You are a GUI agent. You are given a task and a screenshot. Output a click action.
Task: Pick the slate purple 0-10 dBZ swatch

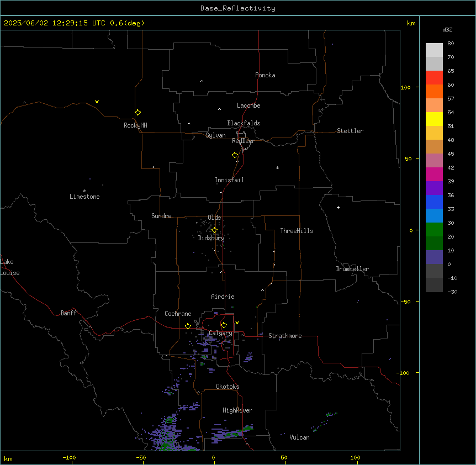[x=434, y=257]
